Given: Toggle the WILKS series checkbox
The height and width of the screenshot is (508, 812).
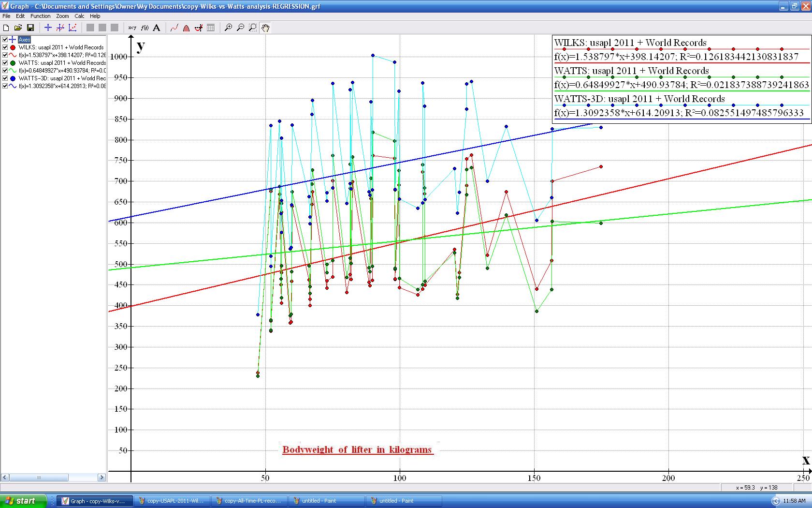Looking at the screenshot, I should click(x=5, y=47).
